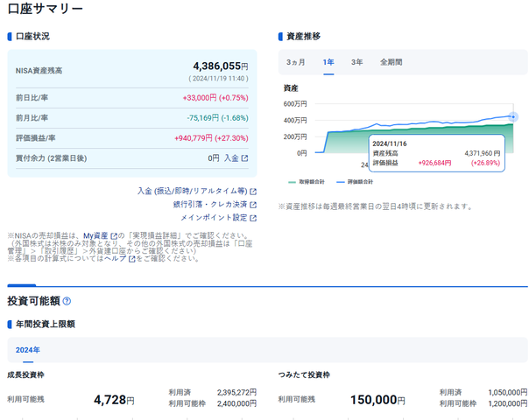Click the 取得額合計 legend entry
The image size is (529, 420).
(307, 182)
